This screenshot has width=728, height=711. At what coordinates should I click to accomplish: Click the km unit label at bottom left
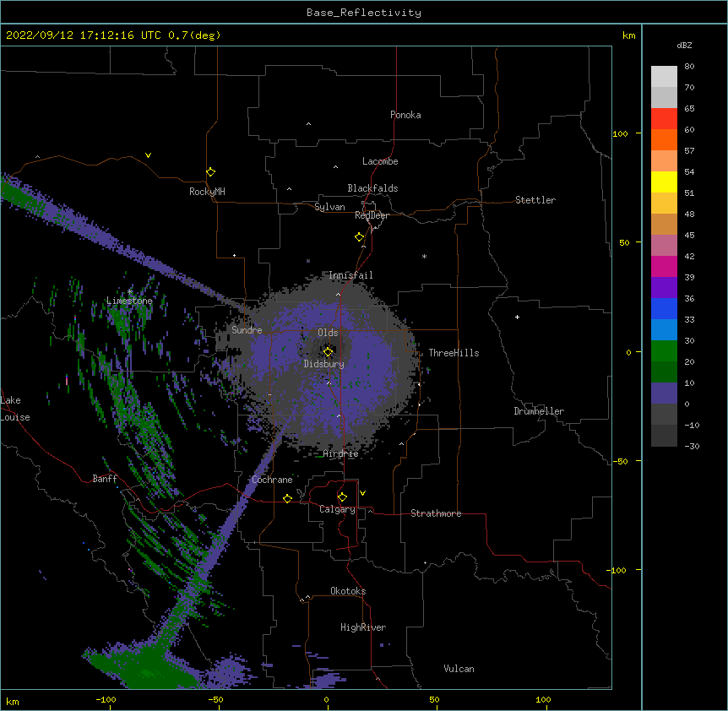tap(13, 702)
